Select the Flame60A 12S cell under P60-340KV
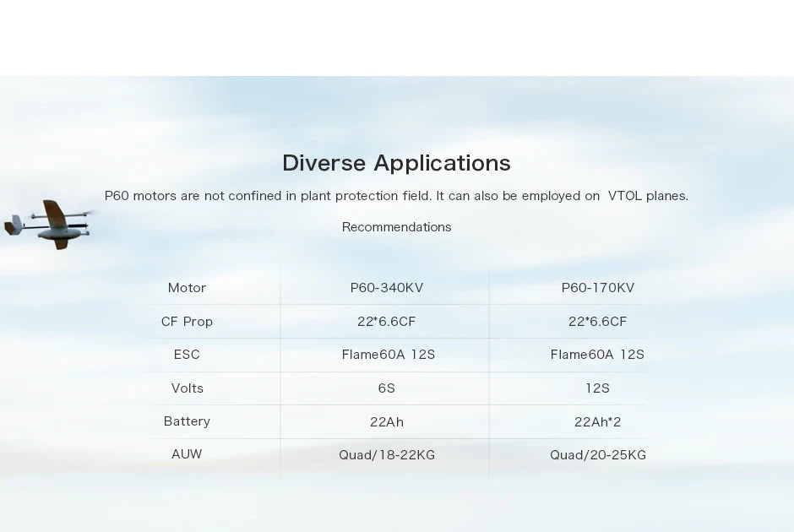The image size is (794, 532). click(387, 355)
